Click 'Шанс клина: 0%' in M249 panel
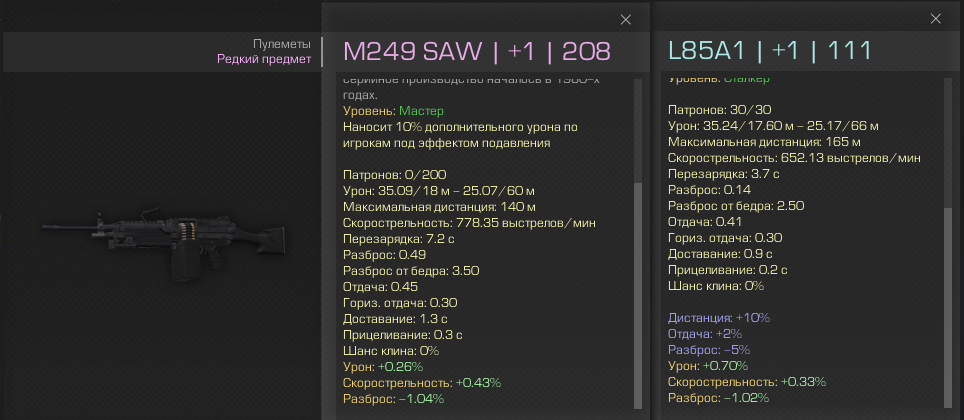The width and height of the screenshot is (964, 420). (390, 351)
